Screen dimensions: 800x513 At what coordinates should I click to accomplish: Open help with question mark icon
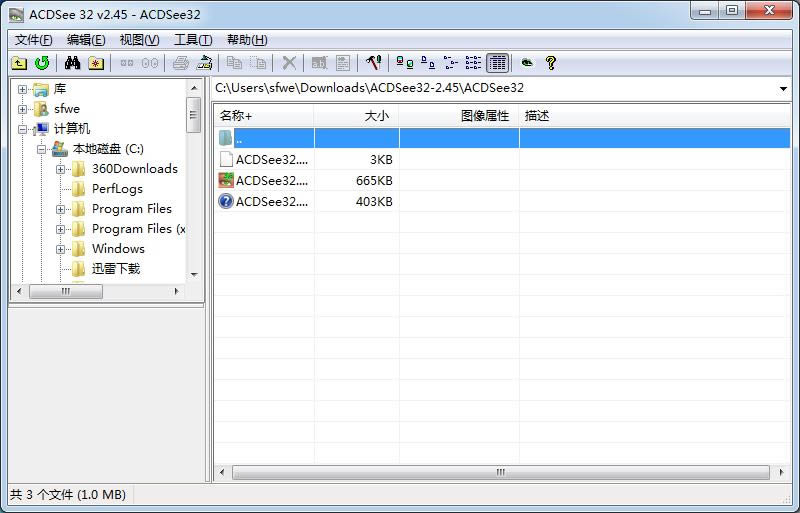551,63
